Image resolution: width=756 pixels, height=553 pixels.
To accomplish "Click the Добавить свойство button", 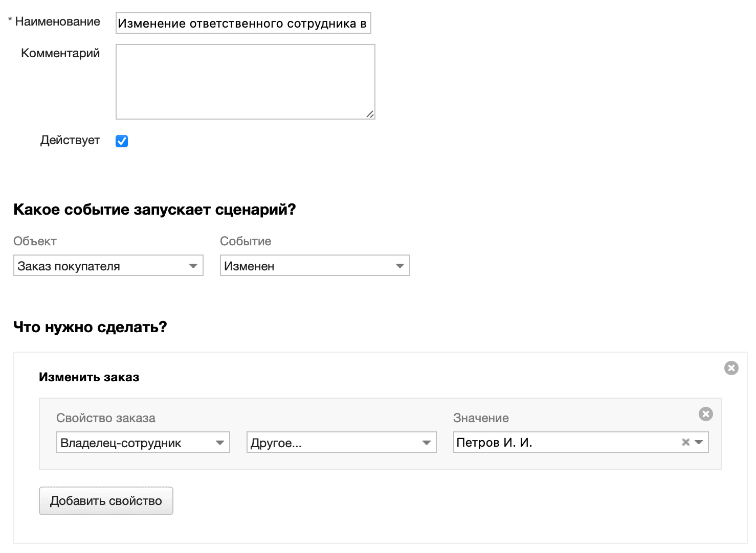I will pyautogui.click(x=106, y=501).
